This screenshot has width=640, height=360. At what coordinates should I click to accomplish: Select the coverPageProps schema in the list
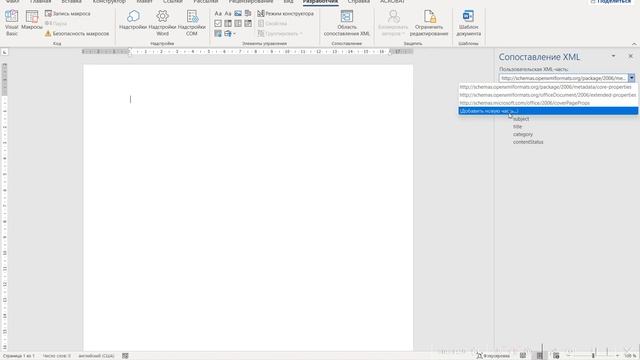(x=548, y=103)
